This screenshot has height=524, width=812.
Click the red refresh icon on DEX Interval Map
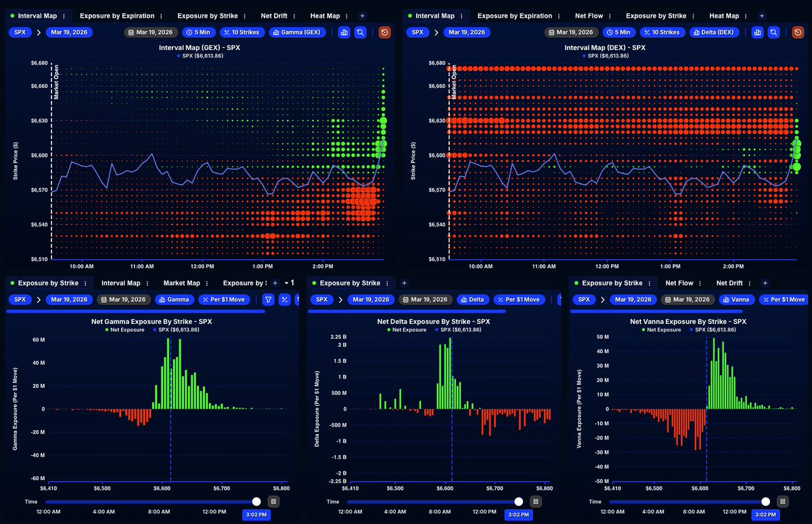798,32
